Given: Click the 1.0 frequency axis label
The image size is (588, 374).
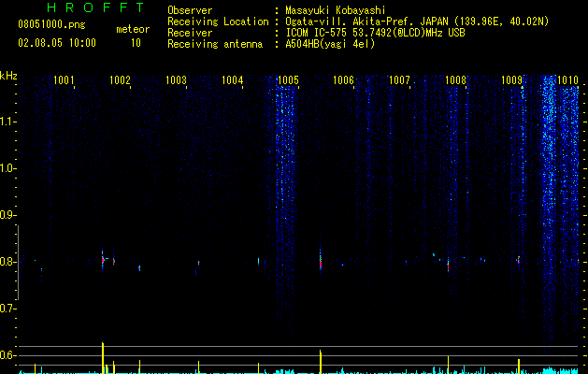Looking at the screenshot, I should [7, 168].
